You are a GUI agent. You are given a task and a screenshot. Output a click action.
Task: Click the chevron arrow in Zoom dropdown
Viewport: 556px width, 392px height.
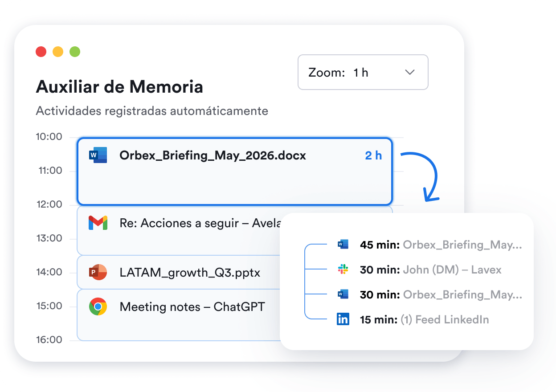(x=410, y=72)
